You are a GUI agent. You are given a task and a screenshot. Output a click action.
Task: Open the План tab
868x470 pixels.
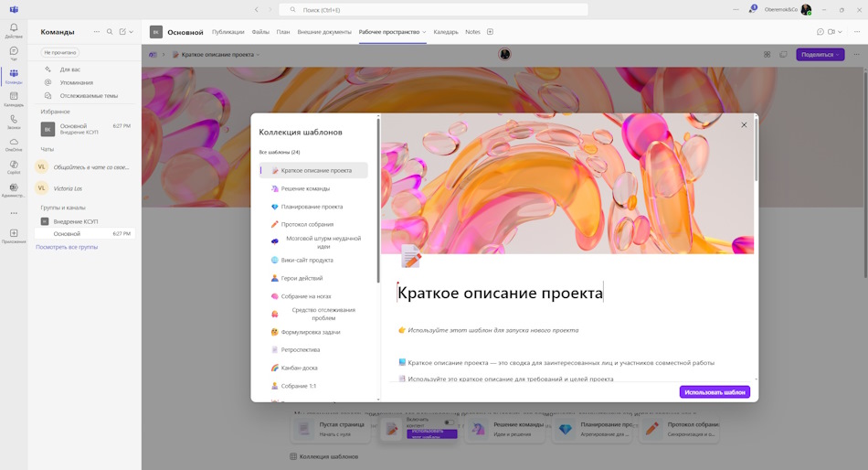pos(283,32)
